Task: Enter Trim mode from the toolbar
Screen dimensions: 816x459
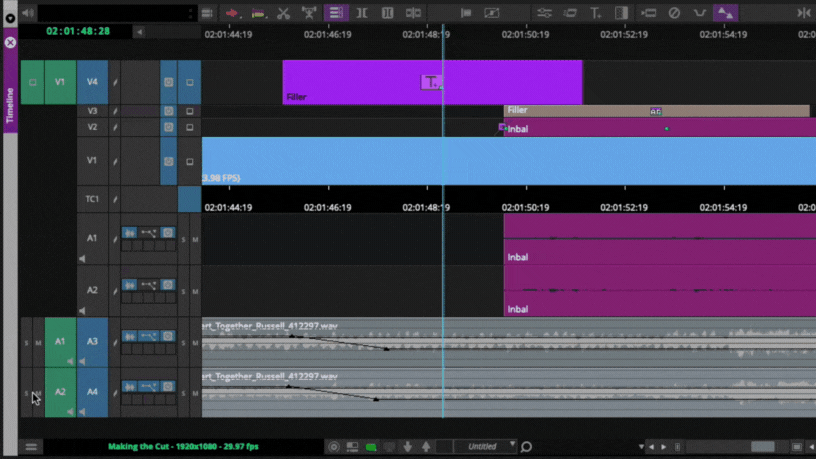Action: pyautogui.click(x=362, y=13)
